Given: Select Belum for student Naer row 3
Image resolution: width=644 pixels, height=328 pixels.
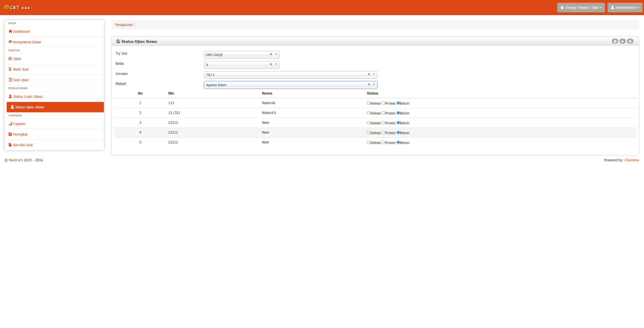Looking at the screenshot, I should 398,123.
